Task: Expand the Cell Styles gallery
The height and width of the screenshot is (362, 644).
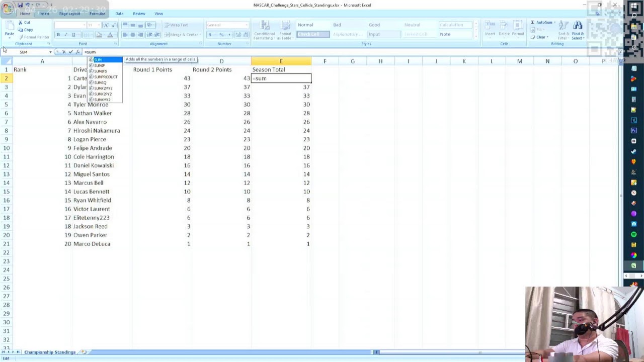Action: pyautogui.click(x=476, y=37)
